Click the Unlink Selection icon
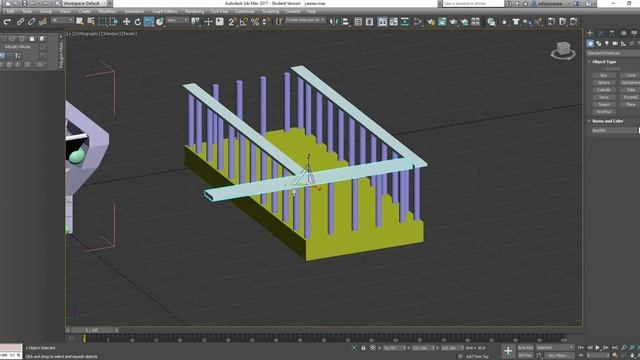This screenshot has height=360, width=640. tap(31, 22)
